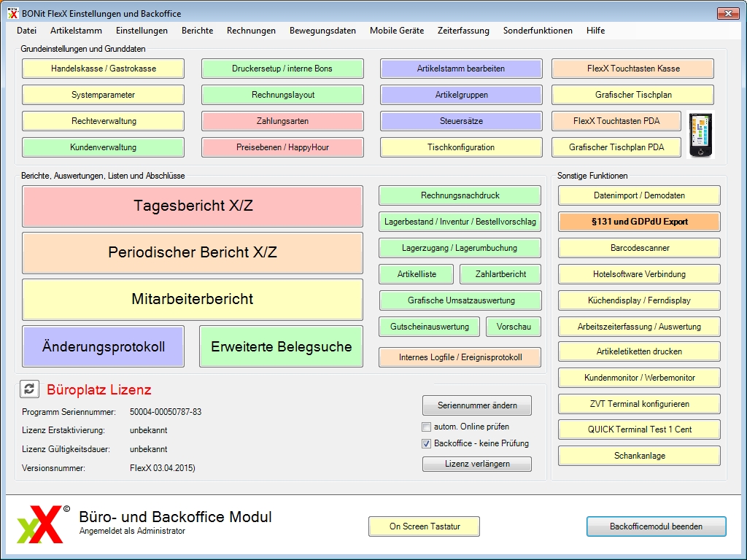The image size is (747, 560).
Task: Click the Rechnungsnachdruck button
Action: (460, 195)
